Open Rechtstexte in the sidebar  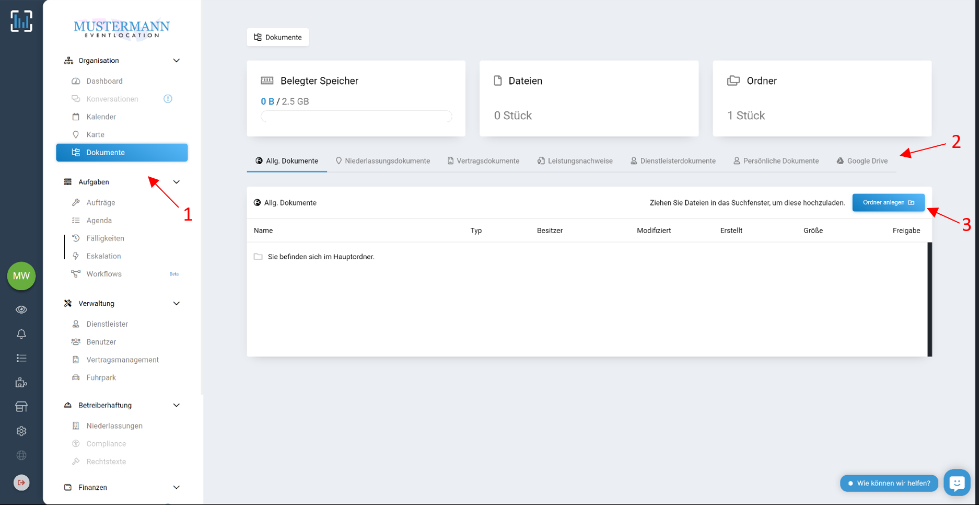point(107,462)
